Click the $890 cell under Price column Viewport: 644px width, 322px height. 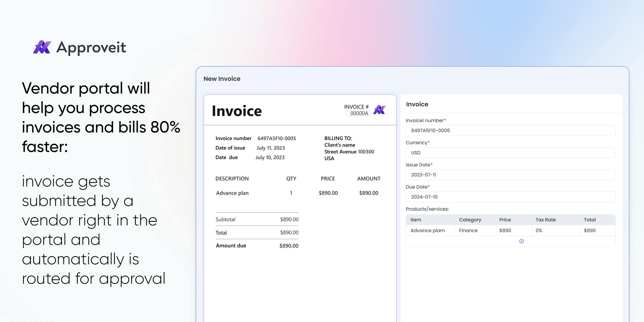[x=514, y=230]
